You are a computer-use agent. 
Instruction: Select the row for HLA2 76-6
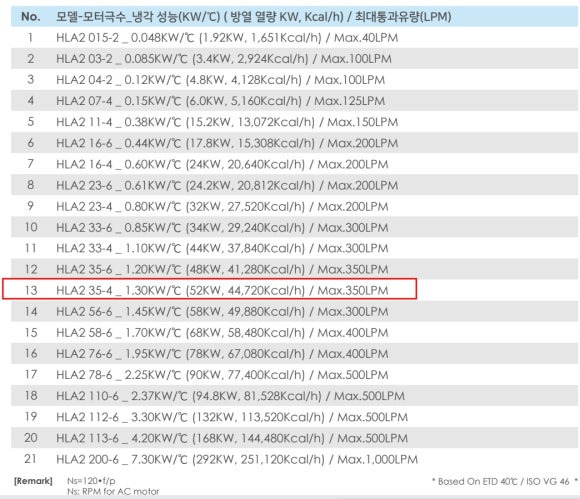[294, 354]
